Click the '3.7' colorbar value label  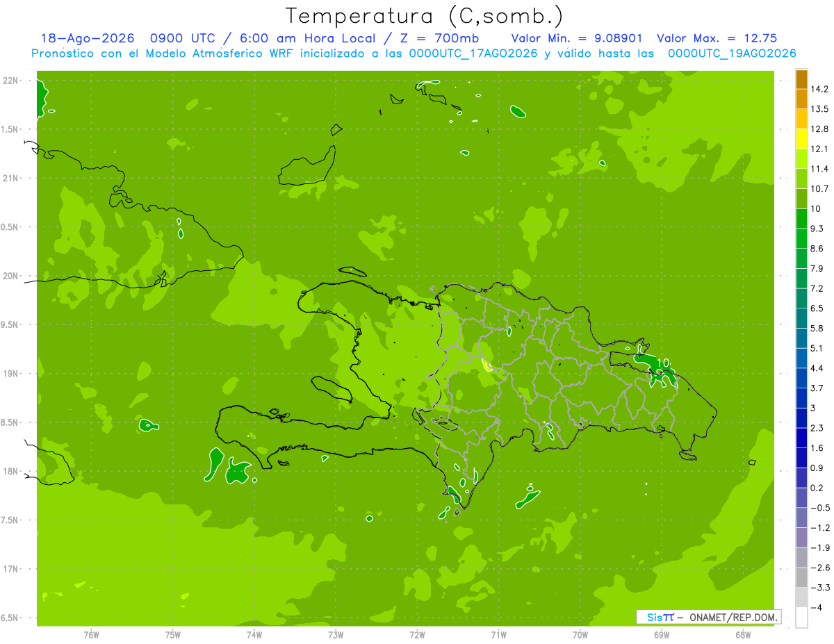pyautogui.click(x=818, y=388)
